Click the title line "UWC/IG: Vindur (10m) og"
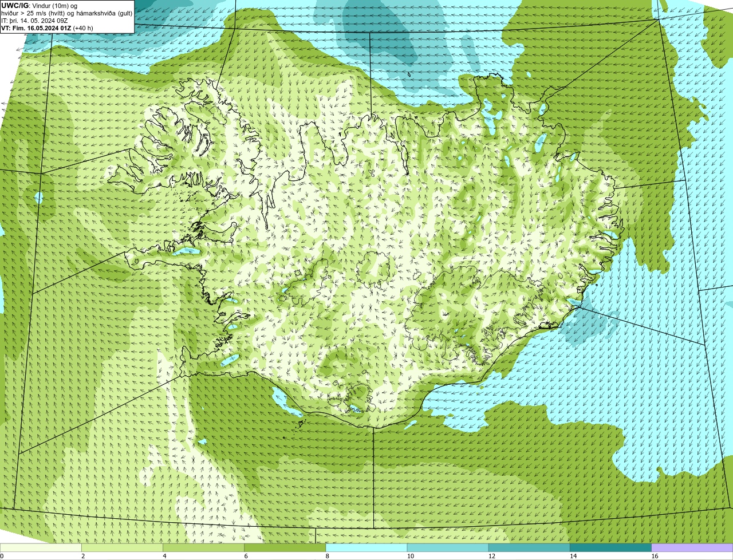Screen dimensions: 733x560 [39, 5]
